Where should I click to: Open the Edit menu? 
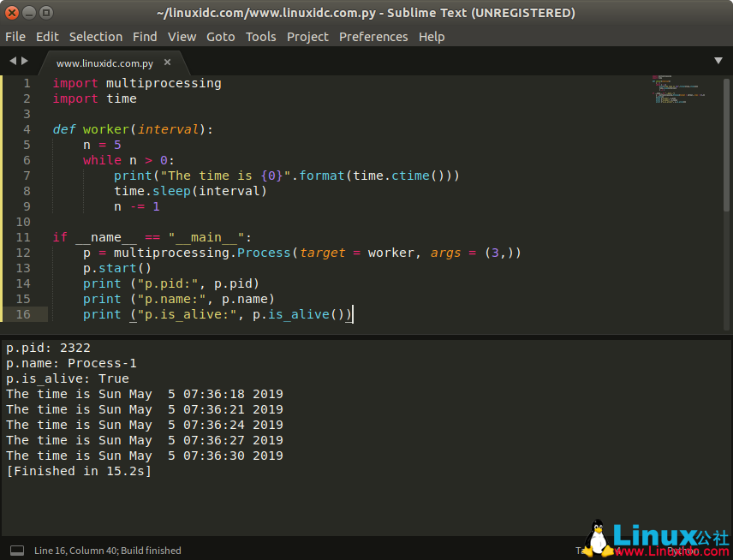click(x=47, y=37)
